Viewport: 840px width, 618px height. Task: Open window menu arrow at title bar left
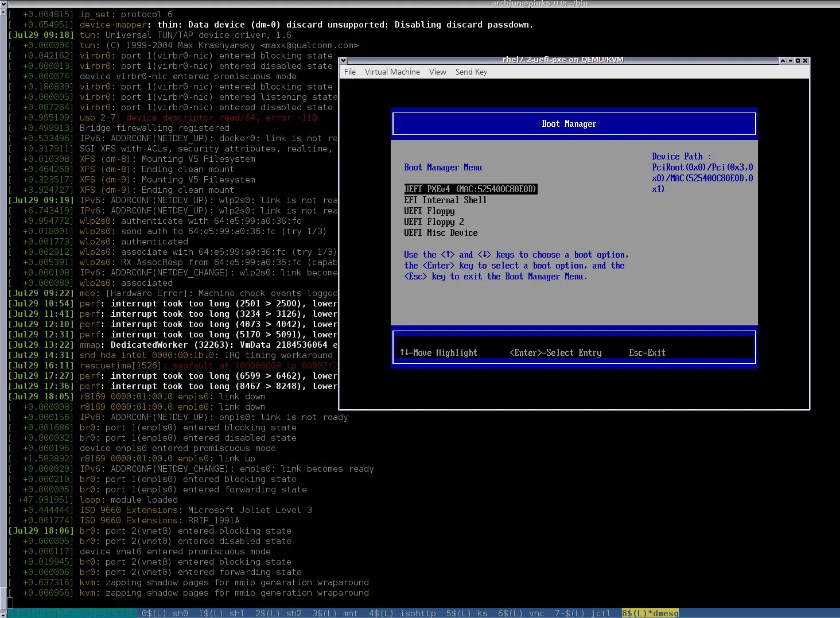coord(343,60)
